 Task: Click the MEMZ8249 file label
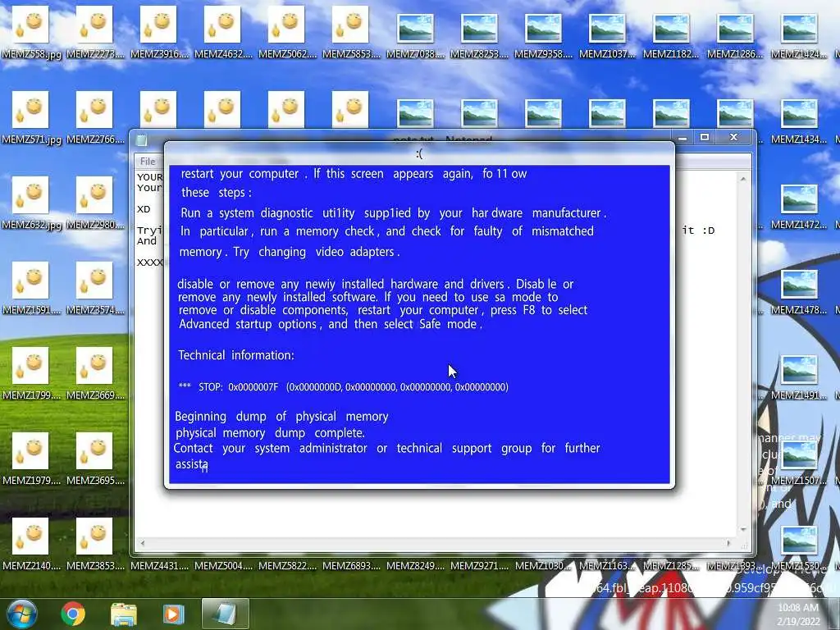click(x=415, y=566)
